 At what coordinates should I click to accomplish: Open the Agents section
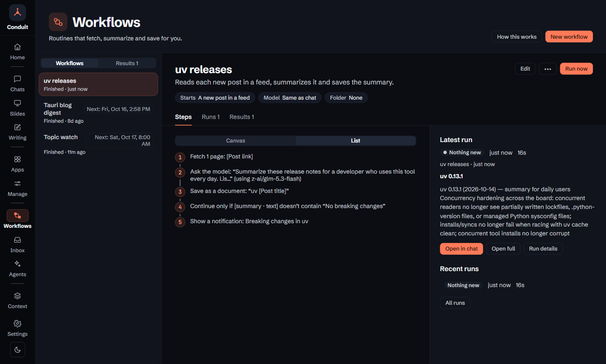tap(17, 269)
